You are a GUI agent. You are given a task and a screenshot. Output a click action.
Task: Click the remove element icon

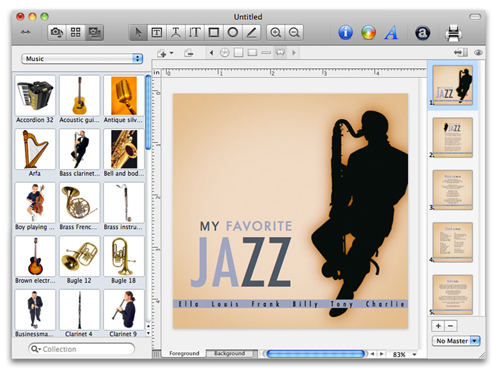[x=189, y=53]
